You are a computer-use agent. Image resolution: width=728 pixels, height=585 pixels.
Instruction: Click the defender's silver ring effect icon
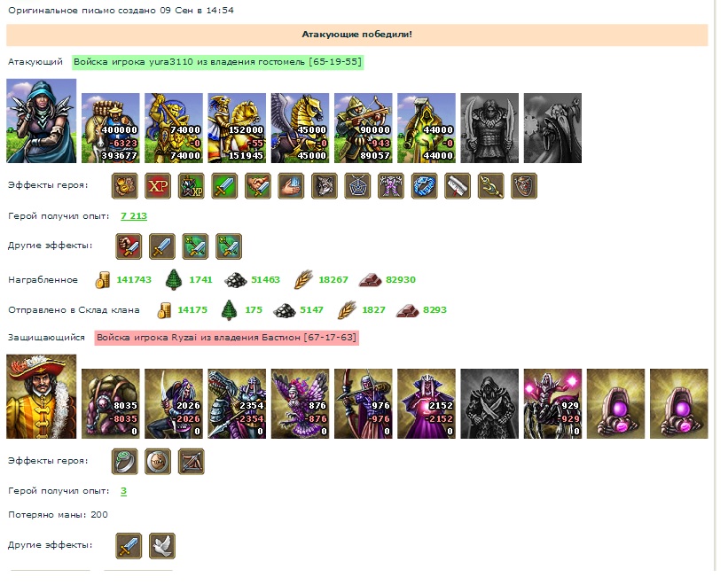(124, 461)
